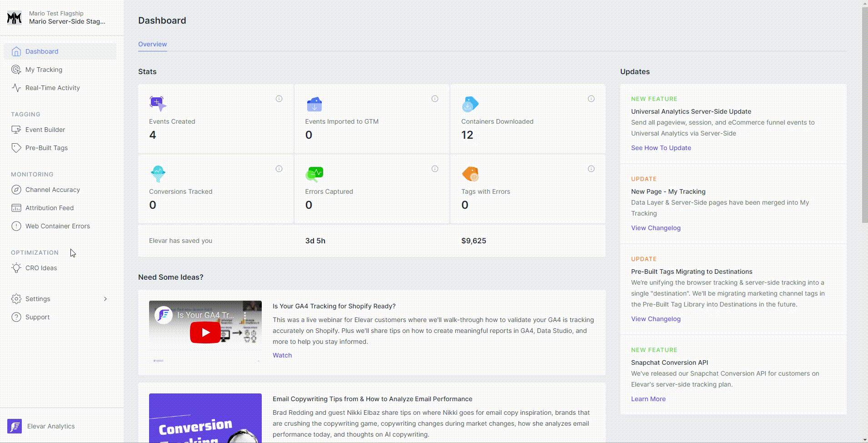Select Event Builder under Tagging
Viewport: 868px width, 443px height.
click(x=60, y=130)
